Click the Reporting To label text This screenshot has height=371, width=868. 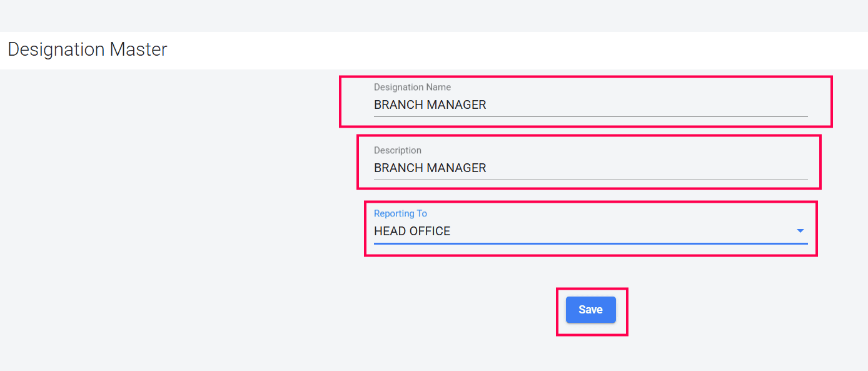coord(400,214)
